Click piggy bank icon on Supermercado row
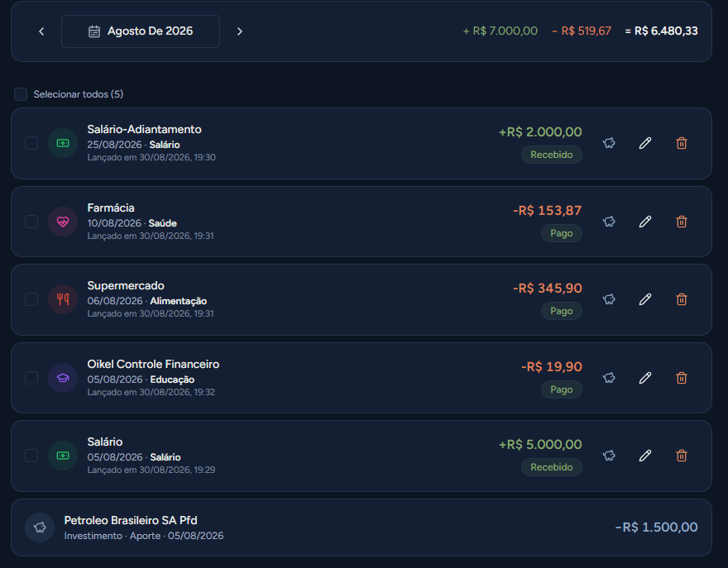This screenshot has height=568, width=728. [x=609, y=299]
